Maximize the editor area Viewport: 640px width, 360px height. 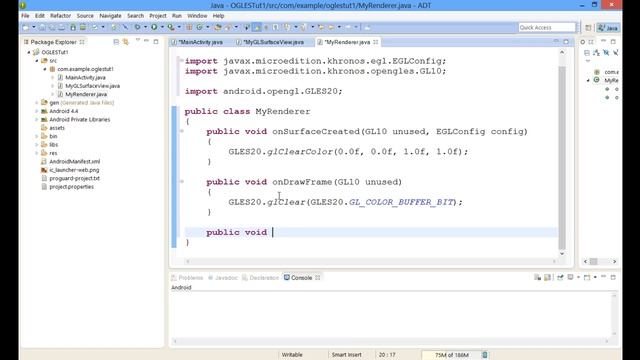pyautogui.click(x=566, y=42)
